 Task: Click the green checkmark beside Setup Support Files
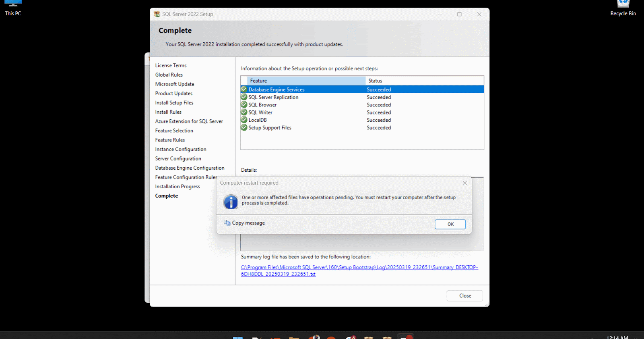(x=244, y=128)
